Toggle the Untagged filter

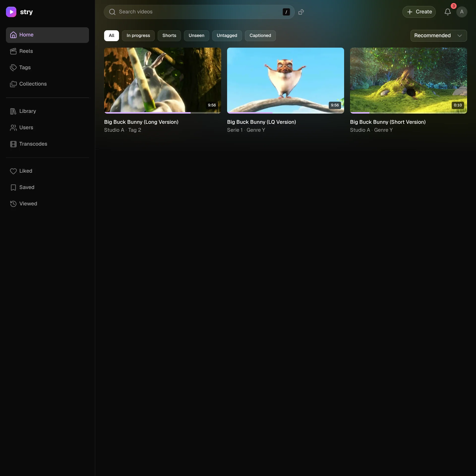click(x=227, y=36)
